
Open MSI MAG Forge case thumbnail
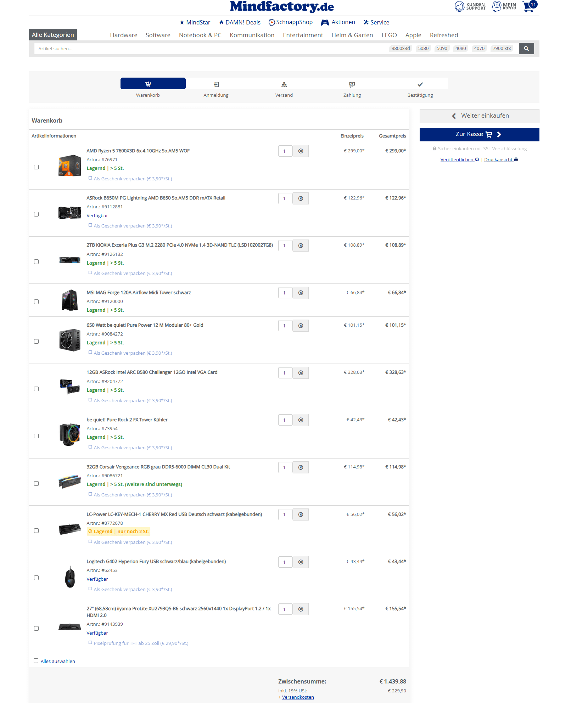[x=70, y=300]
